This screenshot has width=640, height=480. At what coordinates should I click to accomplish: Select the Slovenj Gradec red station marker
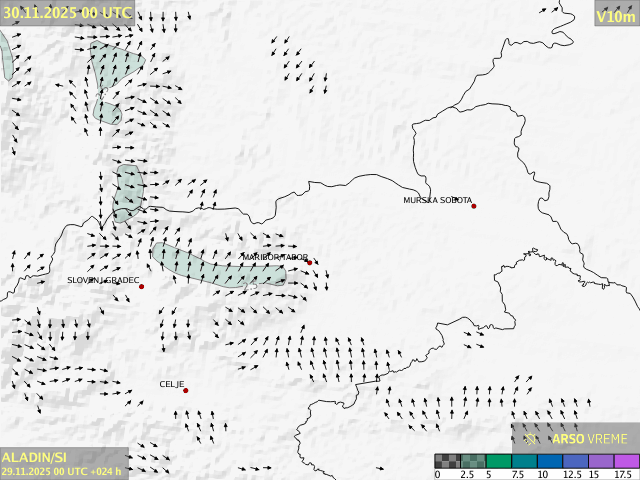[141, 287]
